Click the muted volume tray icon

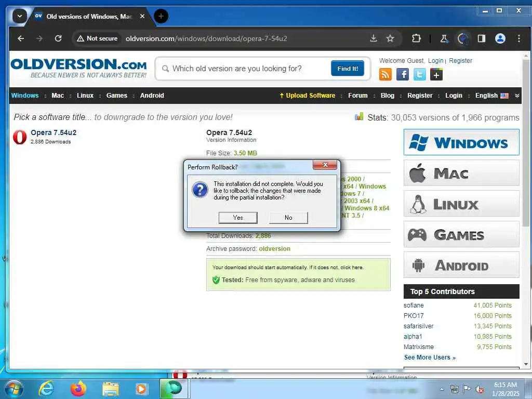tap(480, 390)
